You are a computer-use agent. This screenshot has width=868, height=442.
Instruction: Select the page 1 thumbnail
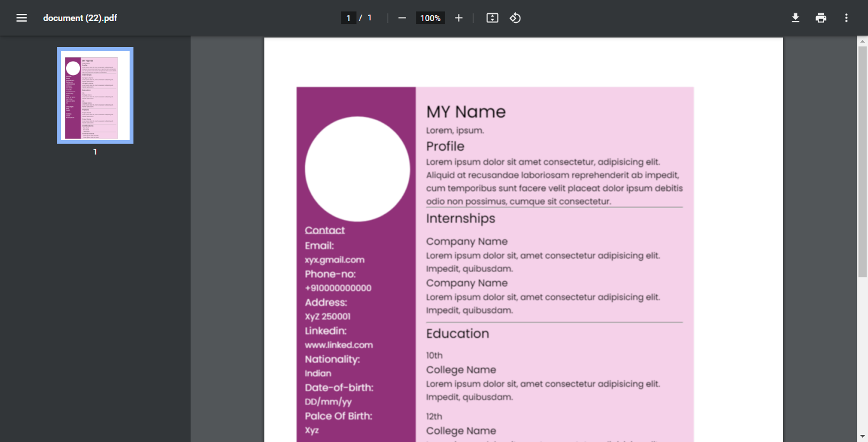[x=95, y=95]
